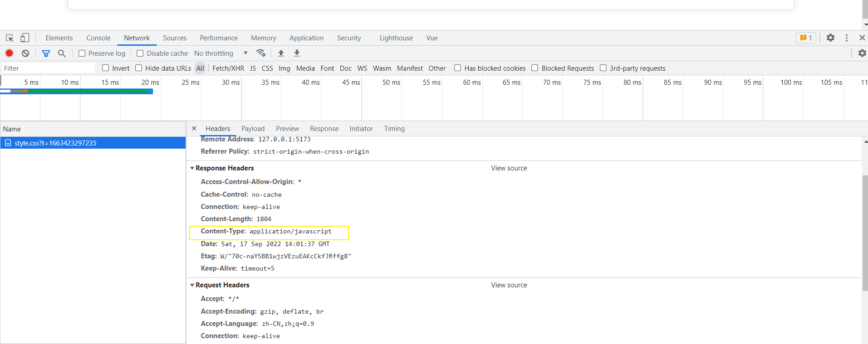Open network search with magnifier icon
Viewport: 868px width, 344px height.
pos(62,53)
